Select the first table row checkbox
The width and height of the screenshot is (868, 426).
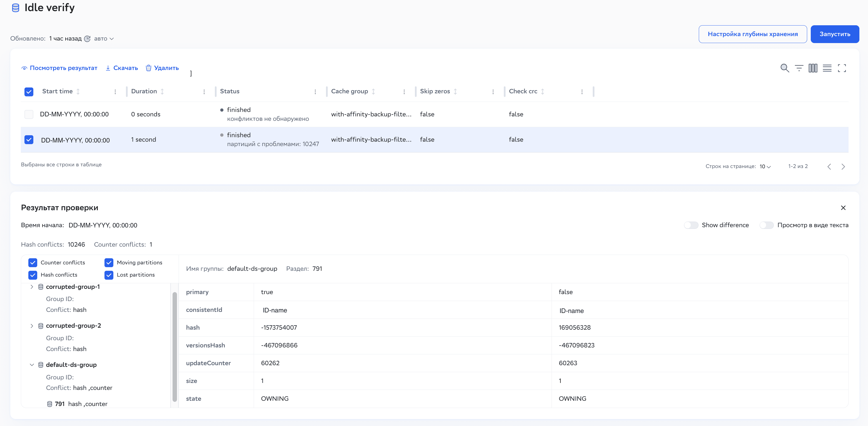pos(29,114)
